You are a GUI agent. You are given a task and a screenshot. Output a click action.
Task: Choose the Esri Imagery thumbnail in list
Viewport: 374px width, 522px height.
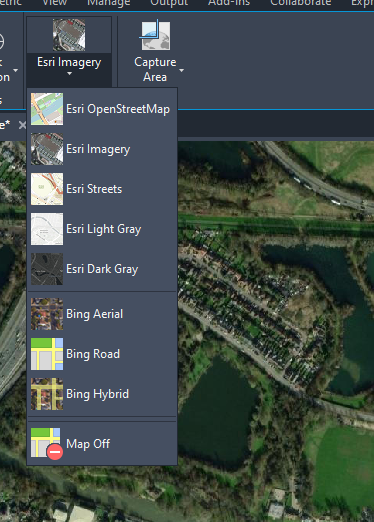(47, 149)
